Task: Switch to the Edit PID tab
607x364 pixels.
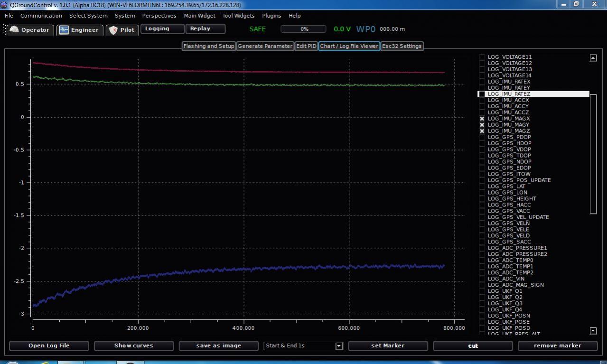Action: (x=306, y=46)
